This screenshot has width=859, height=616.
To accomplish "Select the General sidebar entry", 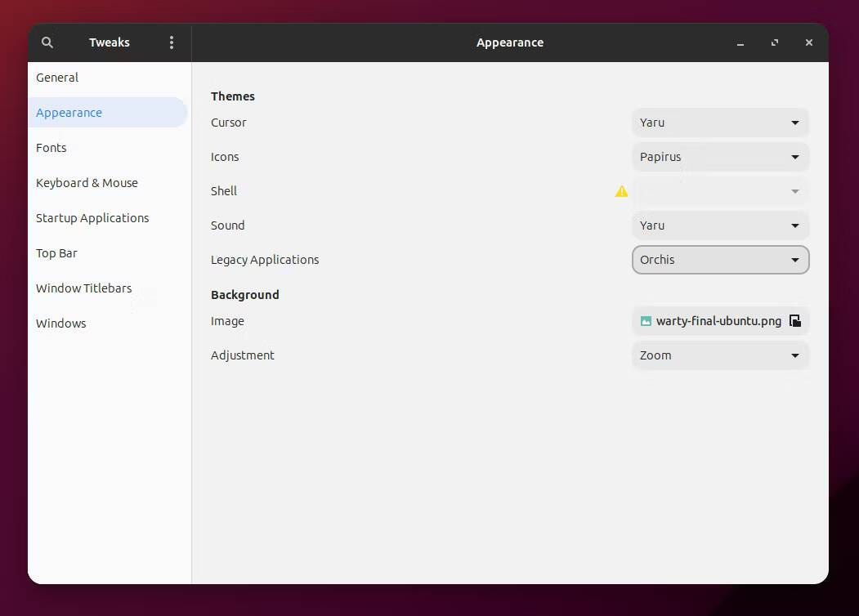I will pyautogui.click(x=56, y=78).
